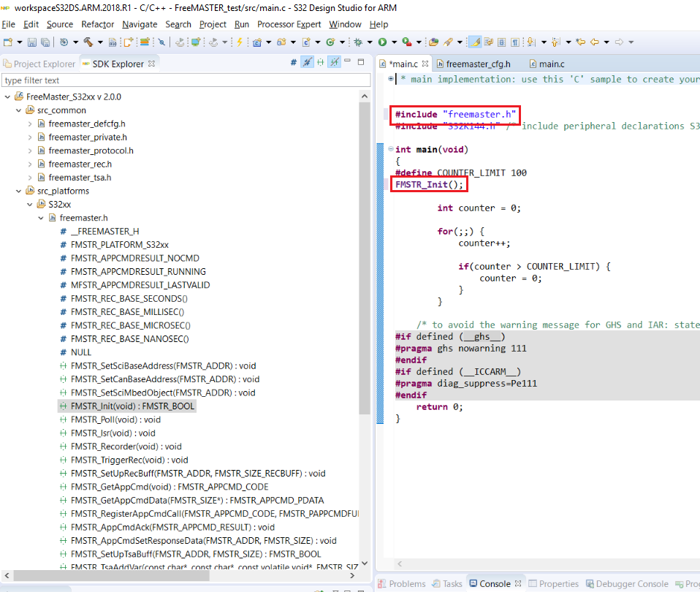Open the Debugger Console tab

click(627, 583)
